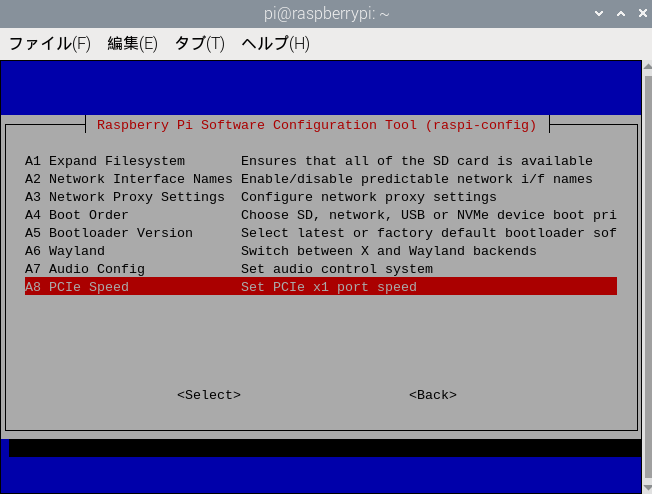This screenshot has height=494, width=652.
Task: Select A1 Expand Filesystem entry
Action: coord(321,161)
